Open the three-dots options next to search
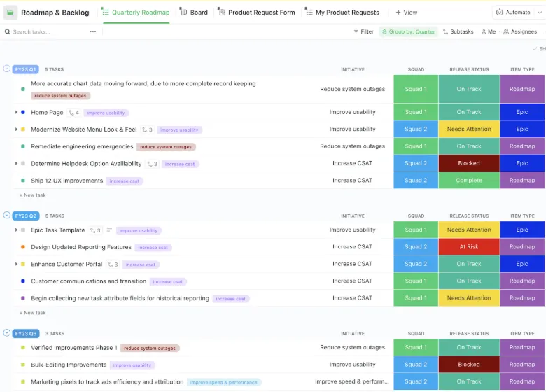The width and height of the screenshot is (546, 392). (93, 31)
